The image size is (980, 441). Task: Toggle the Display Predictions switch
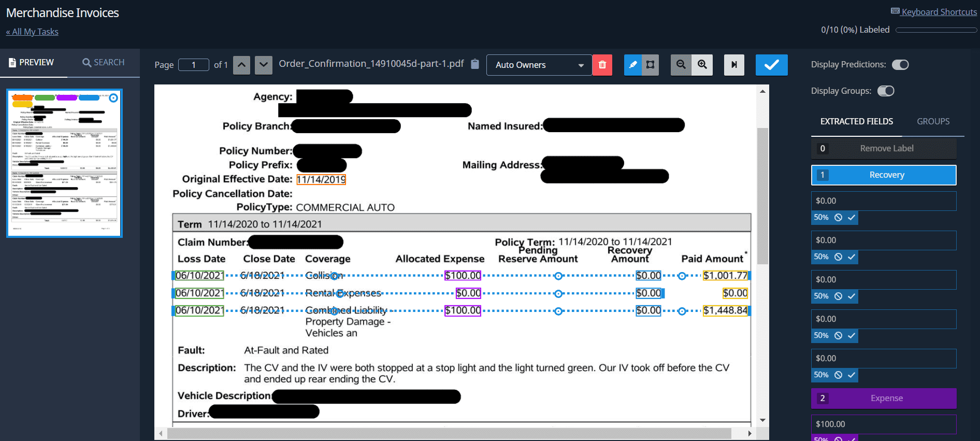click(x=900, y=65)
